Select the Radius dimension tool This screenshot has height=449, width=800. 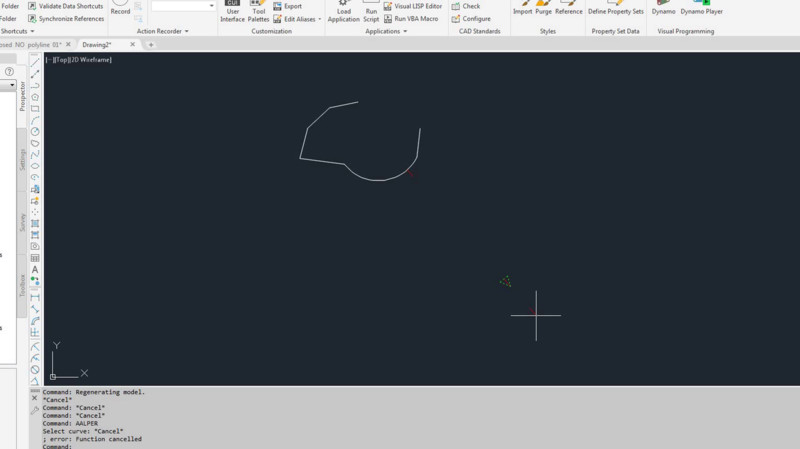point(35,347)
